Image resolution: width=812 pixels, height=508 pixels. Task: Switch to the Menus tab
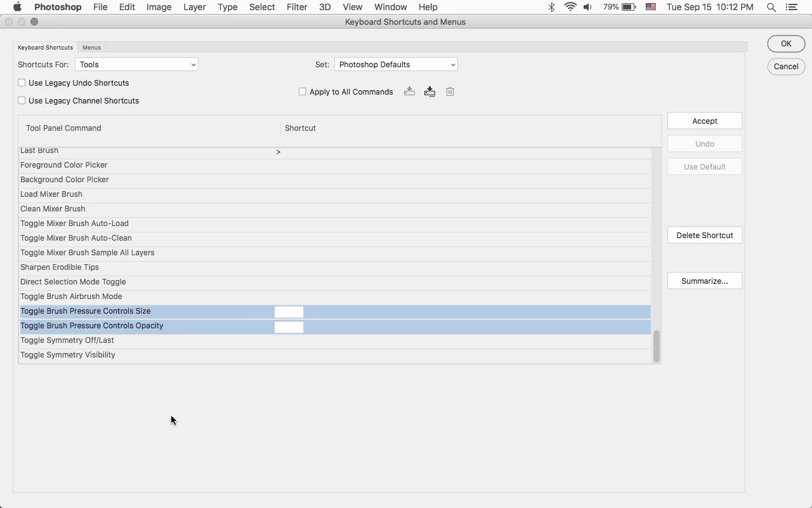[x=91, y=47]
